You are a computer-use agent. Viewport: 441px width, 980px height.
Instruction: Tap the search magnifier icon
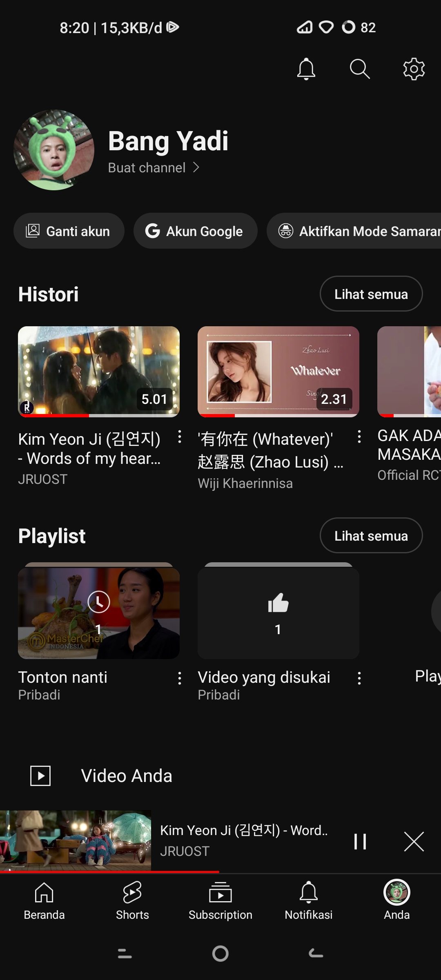[x=360, y=69]
